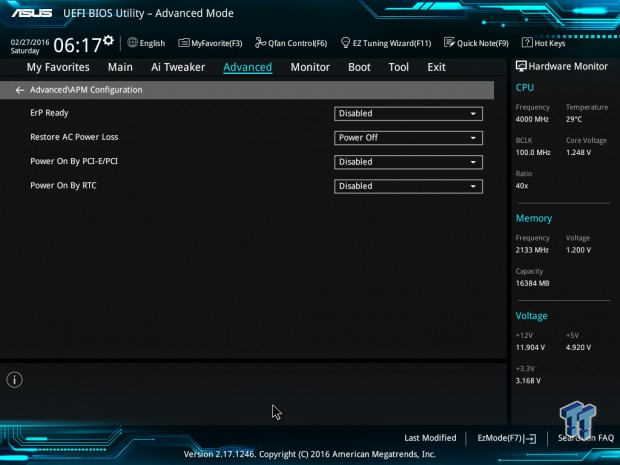Click the Hot Keys question mark icon
The height and width of the screenshot is (465, 620).
pyautogui.click(x=527, y=42)
